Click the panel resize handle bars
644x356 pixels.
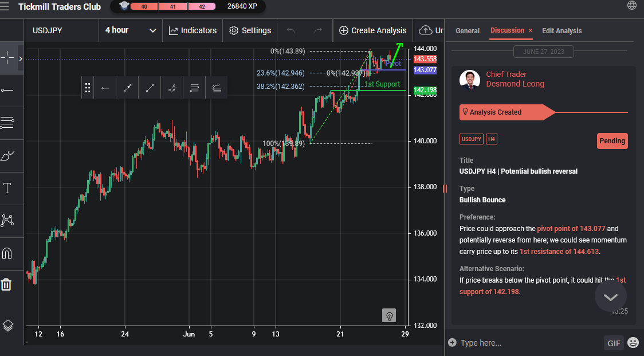point(445,189)
